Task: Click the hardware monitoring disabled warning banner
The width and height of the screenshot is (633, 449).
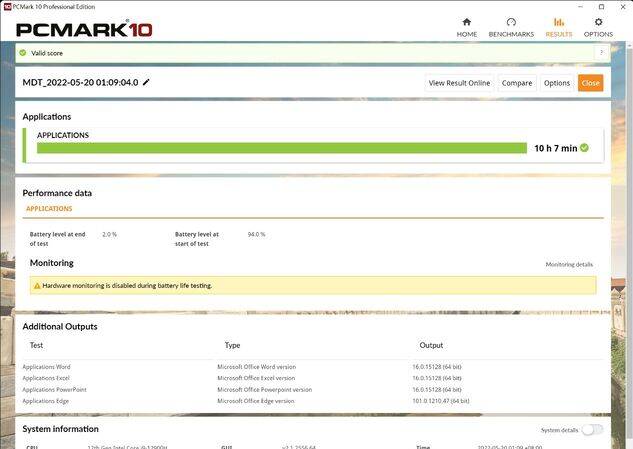Action: coord(313,285)
